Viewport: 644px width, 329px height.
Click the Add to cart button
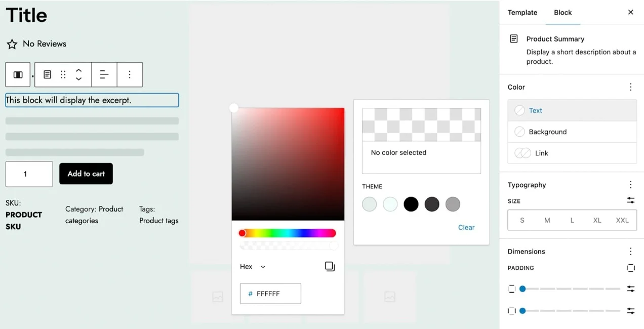pyautogui.click(x=86, y=174)
